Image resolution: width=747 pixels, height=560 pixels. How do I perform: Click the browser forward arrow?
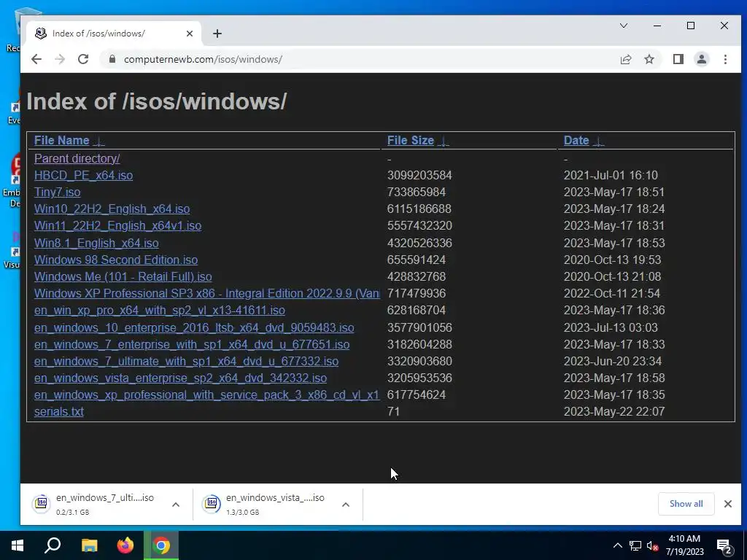tap(60, 59)
